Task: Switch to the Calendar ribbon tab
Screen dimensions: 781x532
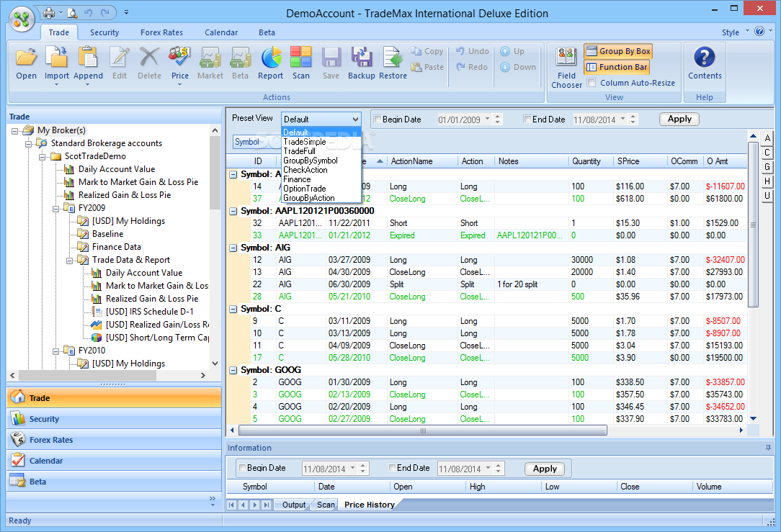Action: coord(221,32)
